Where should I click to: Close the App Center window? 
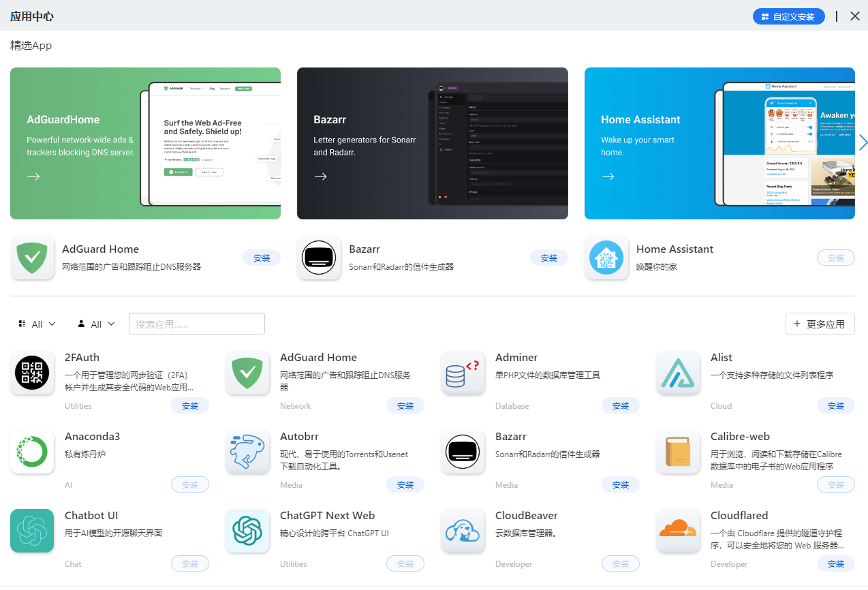point(855,16)
